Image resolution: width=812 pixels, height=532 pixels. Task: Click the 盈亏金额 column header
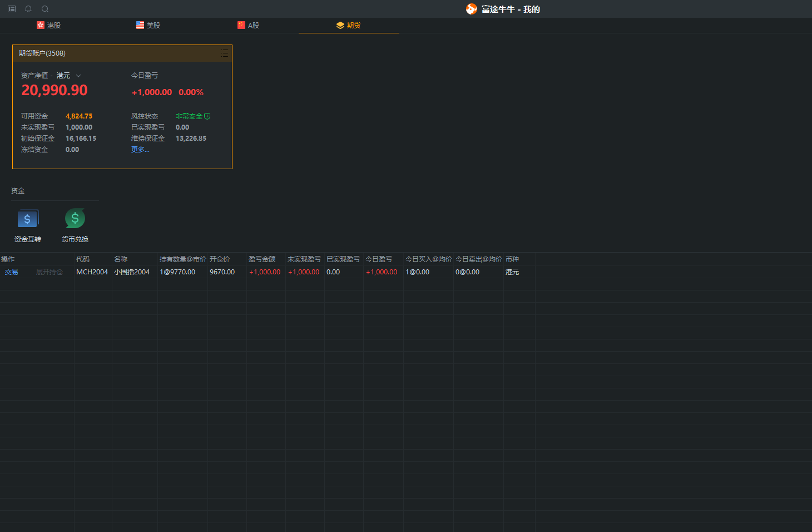click(x=262, y=259)
